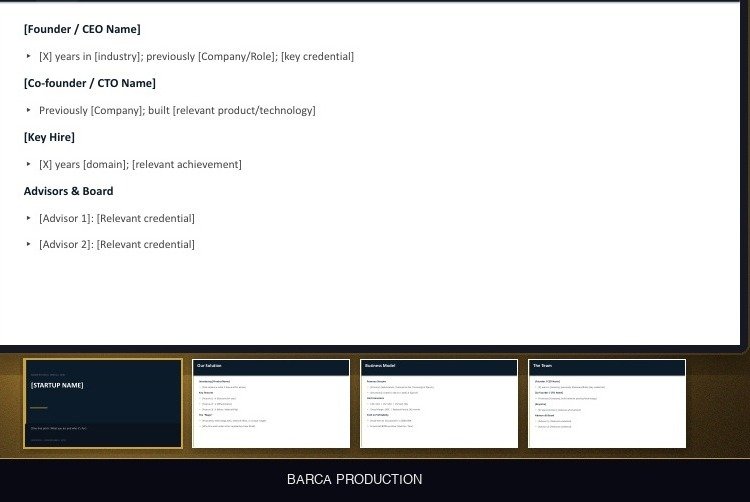Image resolution: width=750 pixels, height=502 pixels.
Task: Open the Business Model slide thumbnail
Action: point(439,404)
